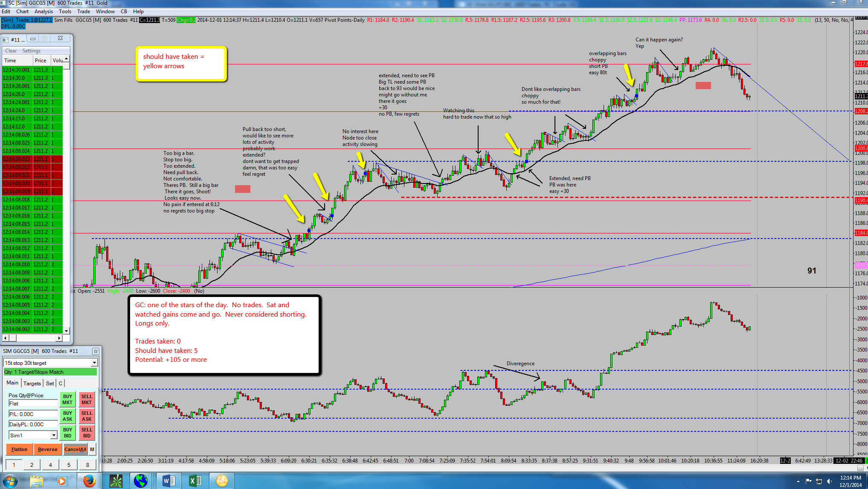Switch to the C tab

point(61,383)
